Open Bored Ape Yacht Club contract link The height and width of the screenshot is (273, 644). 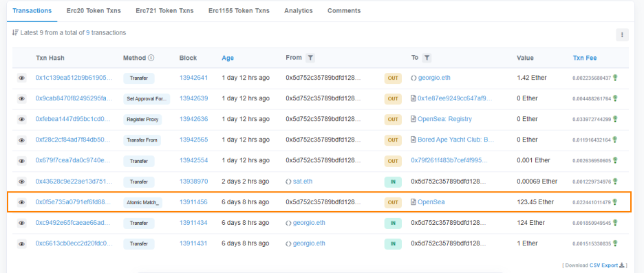click(x=456, y=140)
